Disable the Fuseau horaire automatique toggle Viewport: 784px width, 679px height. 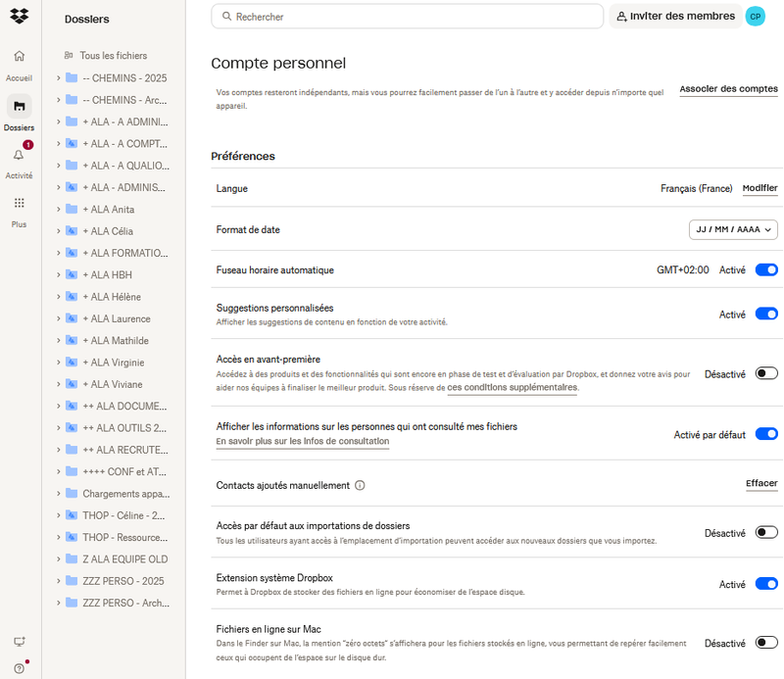pos(766,269)
